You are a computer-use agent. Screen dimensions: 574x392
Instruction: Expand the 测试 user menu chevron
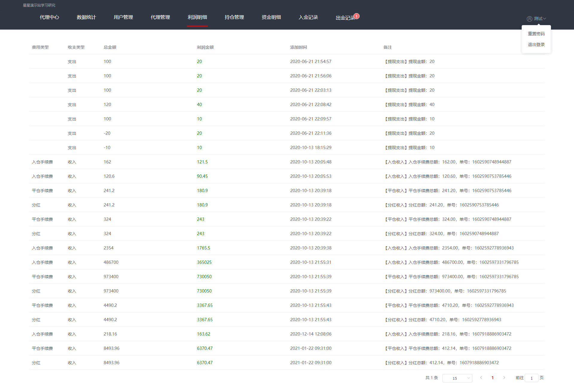pos(545,19)
